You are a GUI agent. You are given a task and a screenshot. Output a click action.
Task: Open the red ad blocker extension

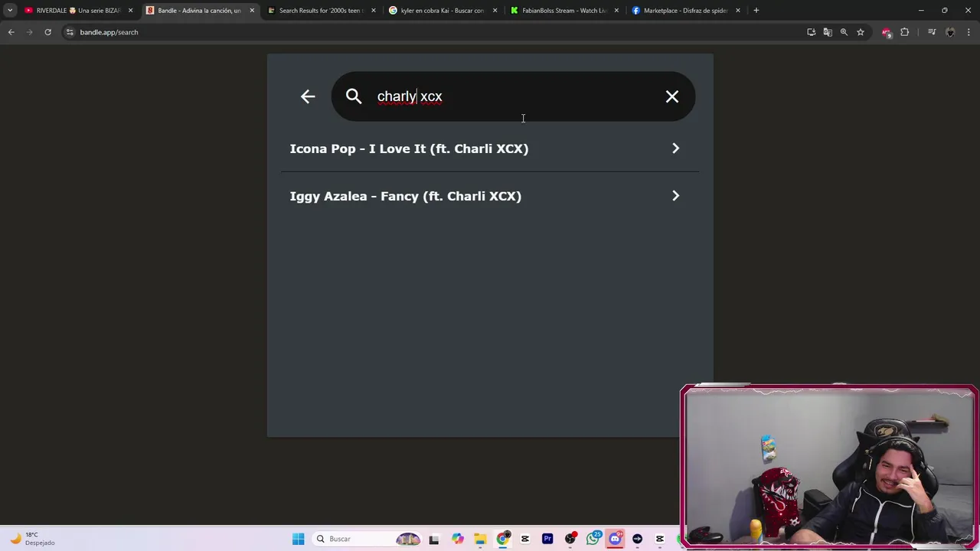(x=887, y=32)
